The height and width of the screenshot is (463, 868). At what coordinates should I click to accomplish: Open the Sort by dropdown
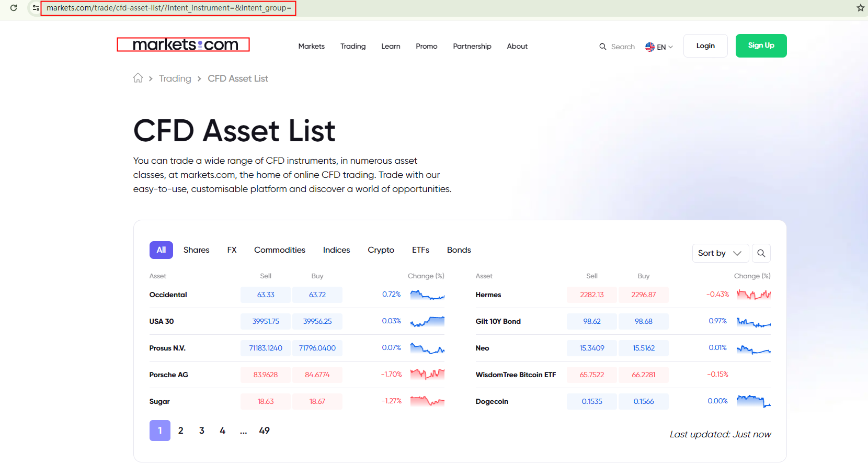(720, 253)
